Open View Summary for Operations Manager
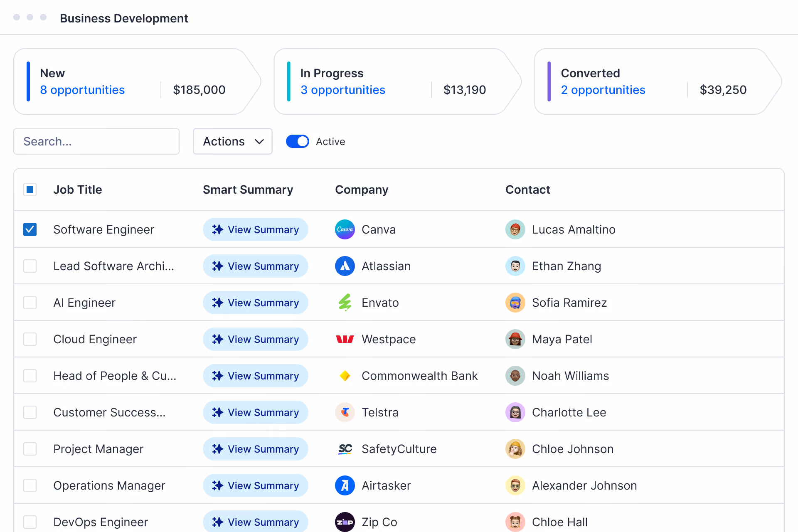The image size is (798, 532). click(x=255, y=485)
